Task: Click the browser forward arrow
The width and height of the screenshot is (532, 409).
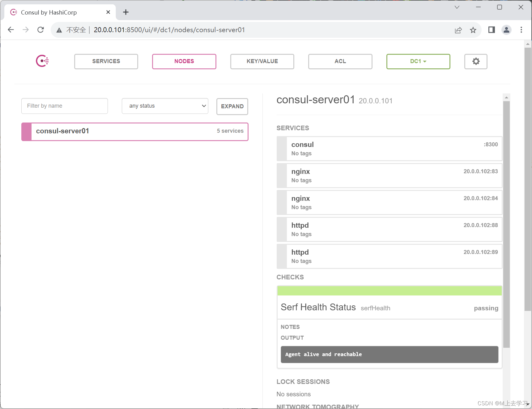Action: [x=26, y=30]
